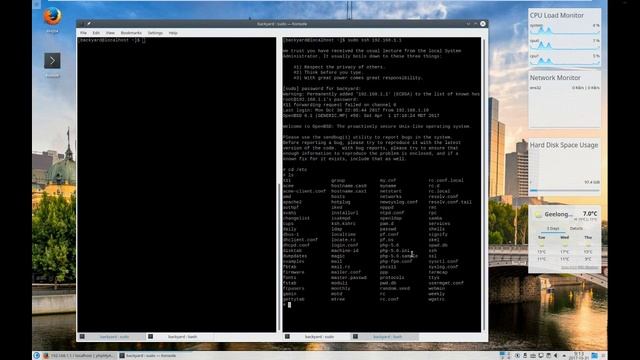Image resolution: width=640 pixels, height=360 pixels.
Task: Click 'pf.conf' in the ls listing
Action: (x=389, y=235)
